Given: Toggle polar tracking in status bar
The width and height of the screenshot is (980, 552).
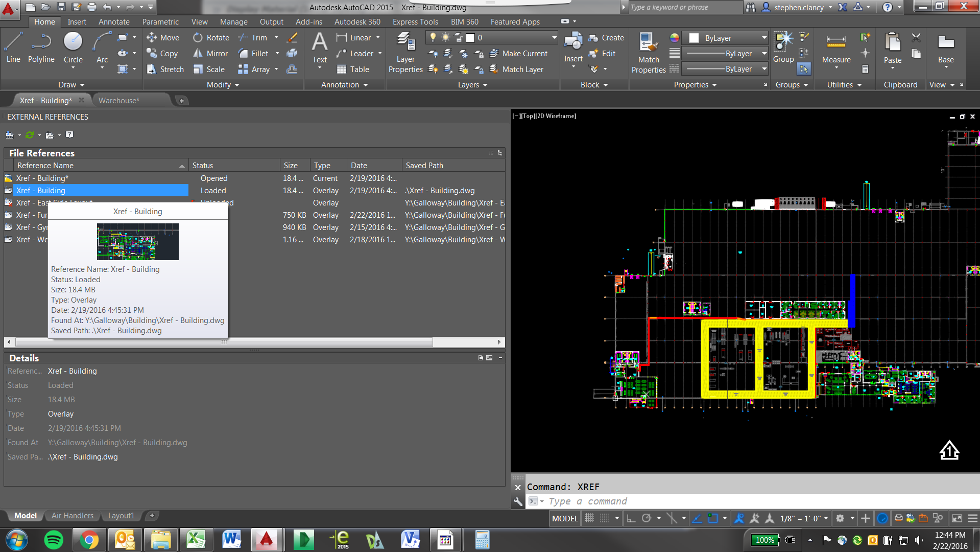Looking at the screenshot, I should pyautogui.click(x=647, y=518).
